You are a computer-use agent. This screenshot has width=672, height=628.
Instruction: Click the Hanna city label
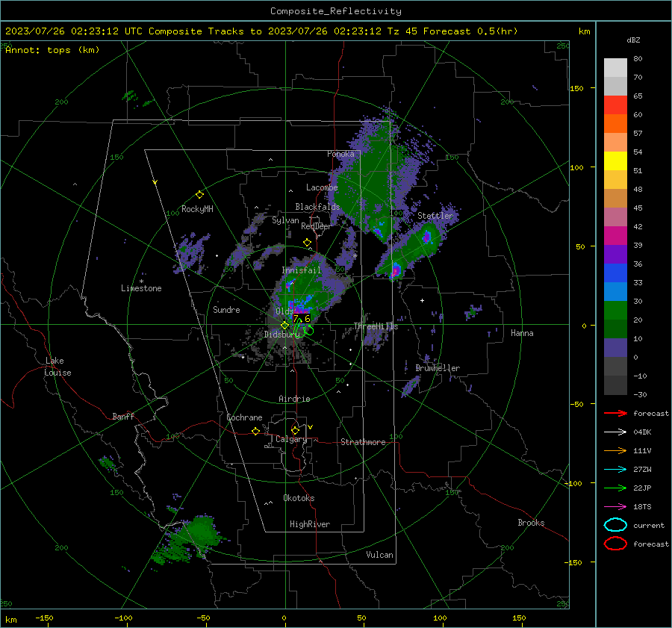coord(522,332)
